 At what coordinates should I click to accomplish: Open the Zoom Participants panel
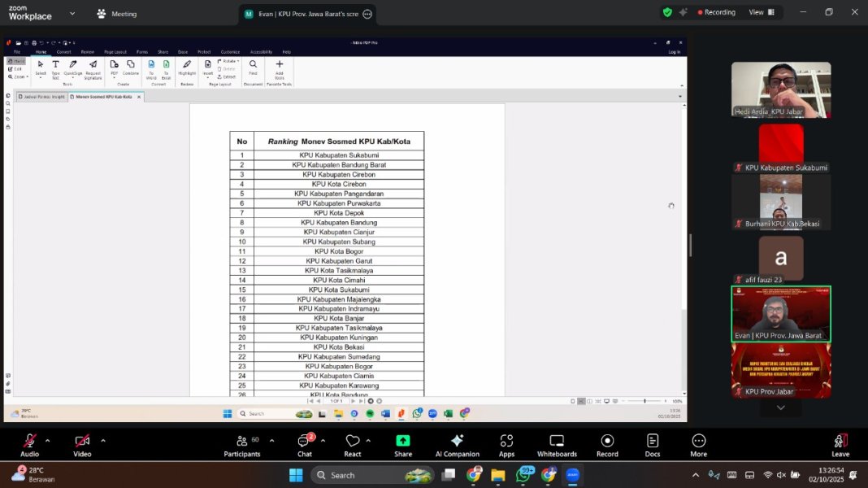(242, 445)
